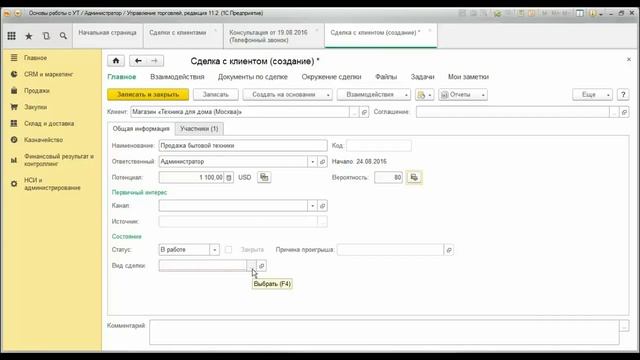Click Записать button

tap(216, 95)
